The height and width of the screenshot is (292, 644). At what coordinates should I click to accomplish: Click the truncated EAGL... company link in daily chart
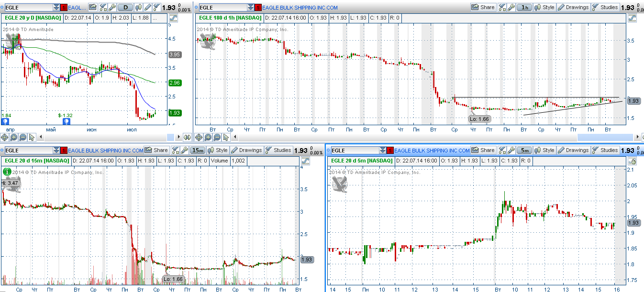click(x=78, y=8)
